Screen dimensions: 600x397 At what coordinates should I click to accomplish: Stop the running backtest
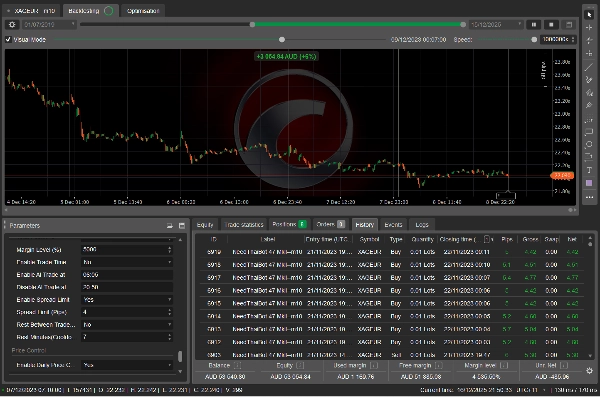coord(551,25)
